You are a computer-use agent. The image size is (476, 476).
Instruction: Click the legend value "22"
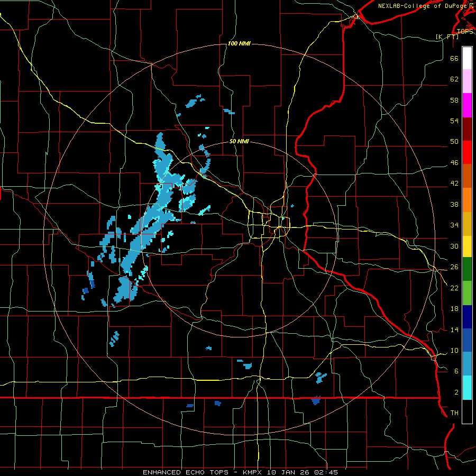point(454,288)
